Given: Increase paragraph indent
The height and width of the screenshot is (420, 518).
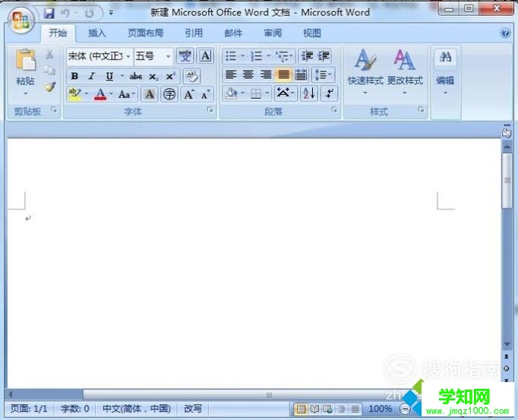Looking at the screenshot, I should tap(324, 56).
